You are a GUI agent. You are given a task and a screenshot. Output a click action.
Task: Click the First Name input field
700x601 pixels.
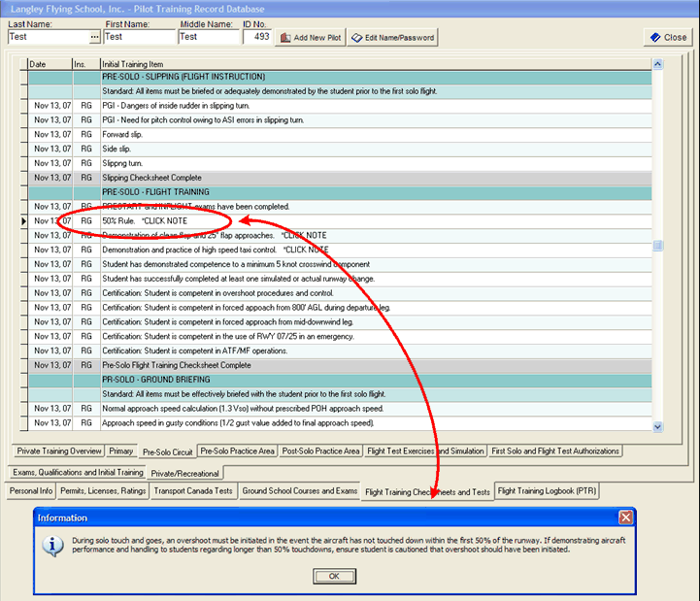tap(139, 37)
